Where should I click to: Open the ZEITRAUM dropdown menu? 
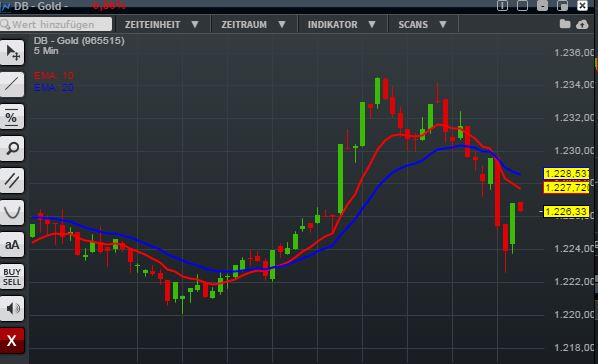pyautogui.click(x=254, y=24)
